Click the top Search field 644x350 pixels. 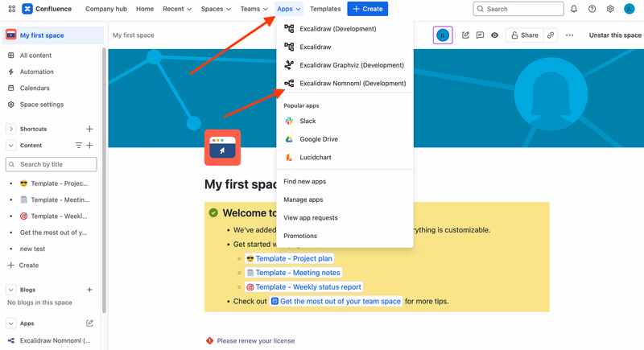click(x=518, y=9)
